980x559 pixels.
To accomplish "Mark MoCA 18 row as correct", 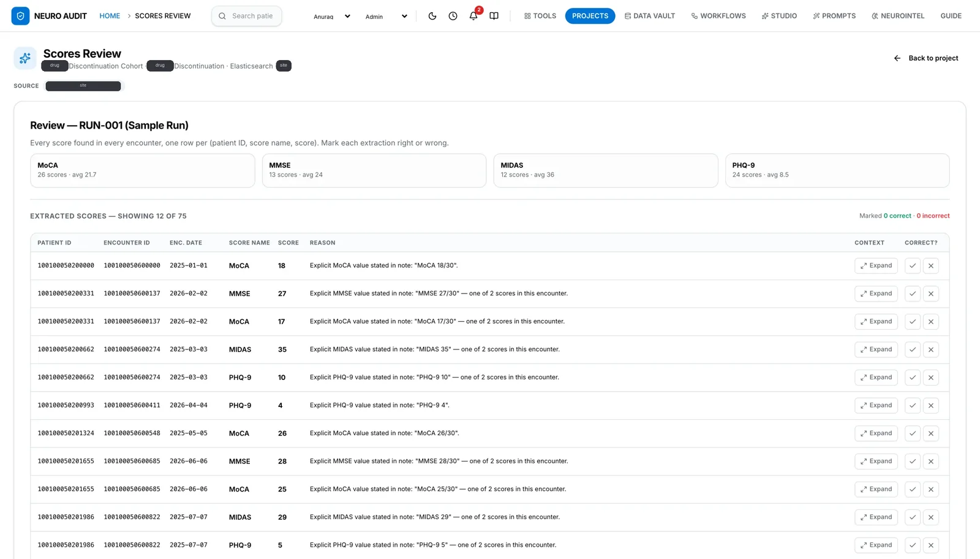I will [x=913, y=266].
